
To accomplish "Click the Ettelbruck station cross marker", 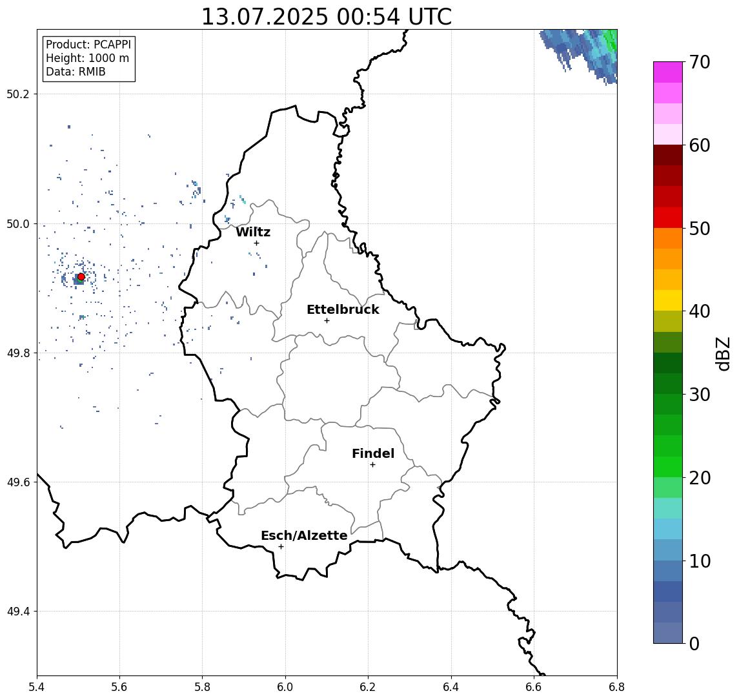I will tap(327, 321).
